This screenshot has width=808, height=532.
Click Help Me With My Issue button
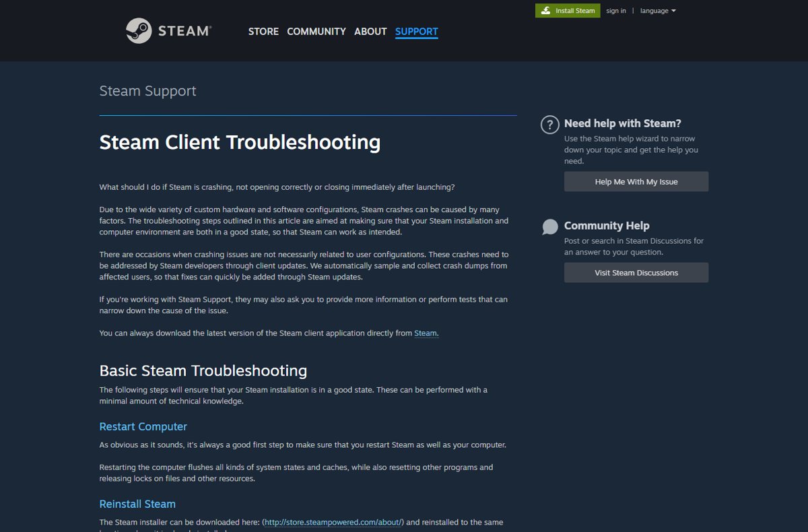[636, 182]
